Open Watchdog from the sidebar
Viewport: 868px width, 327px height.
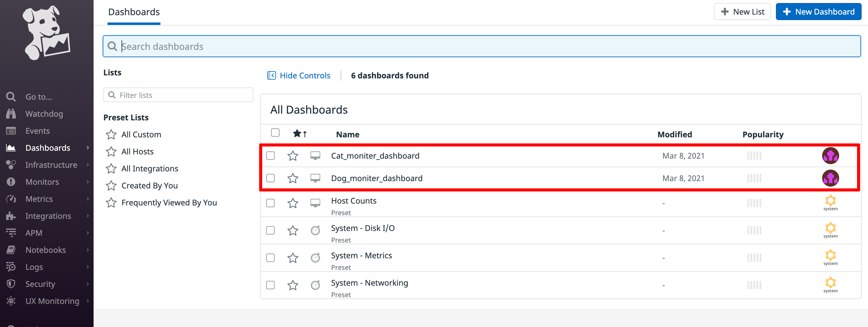(x=44, y=114)
